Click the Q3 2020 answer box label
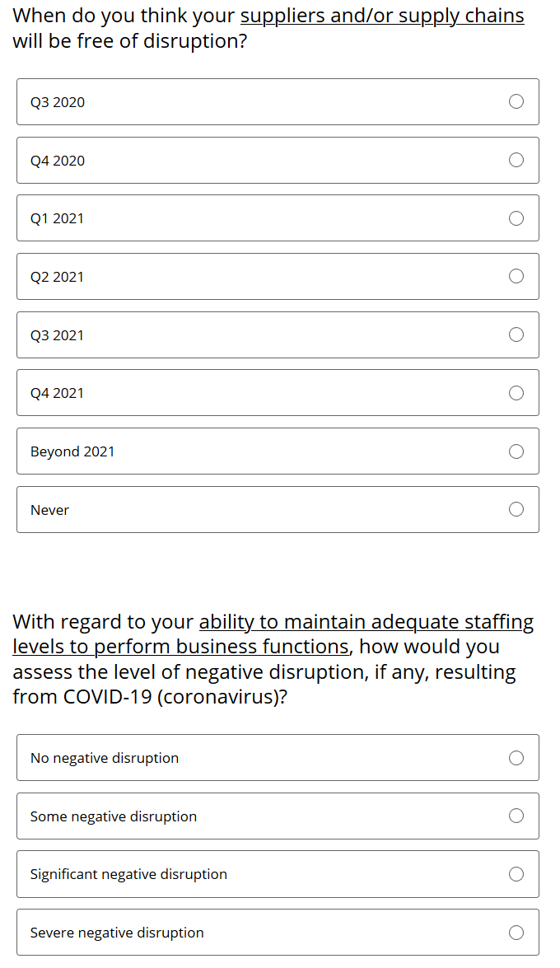Screen dimensions: 560x968 coord(58,102)
